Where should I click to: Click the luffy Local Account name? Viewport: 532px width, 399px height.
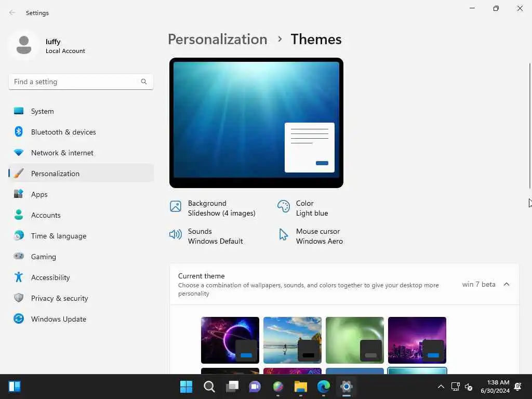65,46
